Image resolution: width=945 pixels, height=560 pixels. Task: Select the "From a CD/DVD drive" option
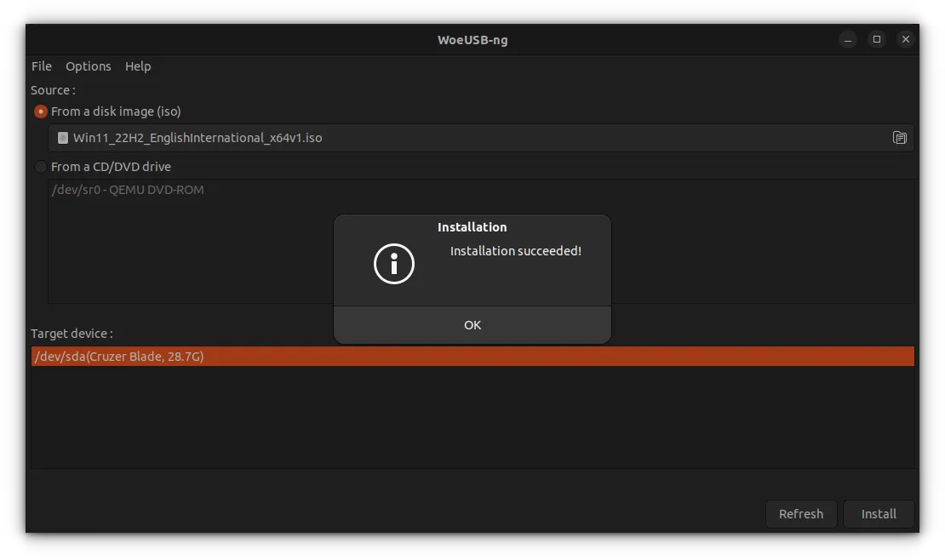tap(40, 166)
